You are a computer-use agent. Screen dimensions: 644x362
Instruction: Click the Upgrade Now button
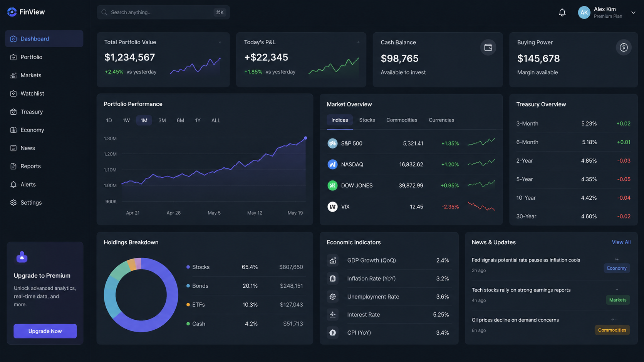pos(45,331)
